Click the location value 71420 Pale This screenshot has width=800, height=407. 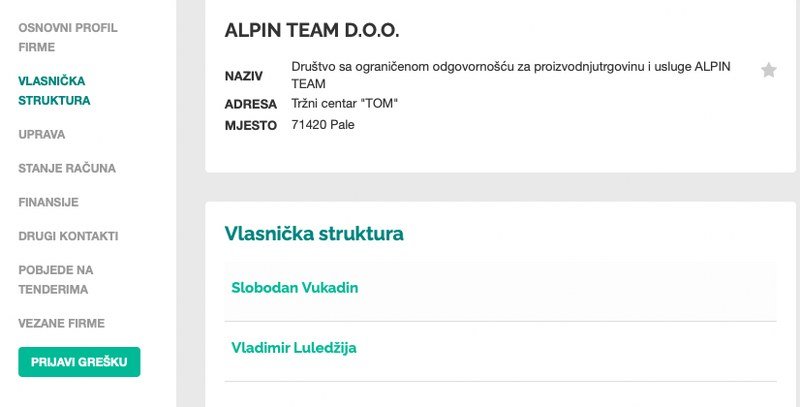322,125
